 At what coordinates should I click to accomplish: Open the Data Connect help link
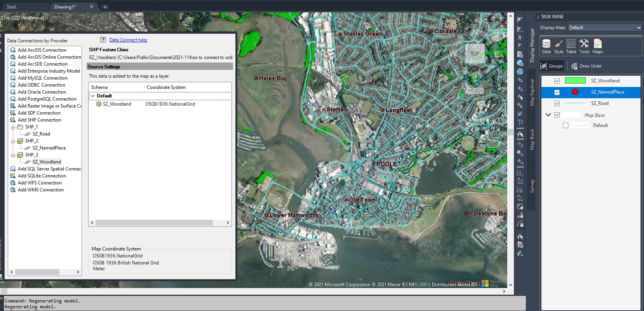pyautogui.click(x=128, y=40)
